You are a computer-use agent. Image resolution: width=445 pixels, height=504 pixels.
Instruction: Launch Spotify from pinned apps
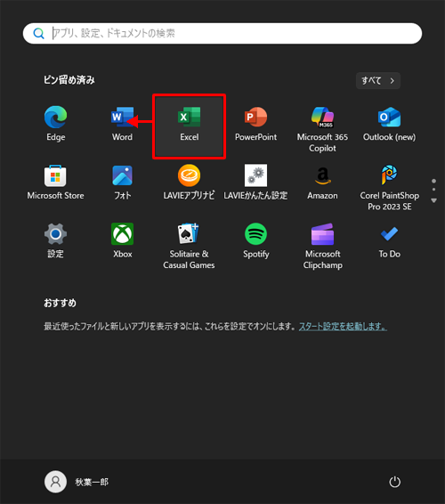click(255, 240)
